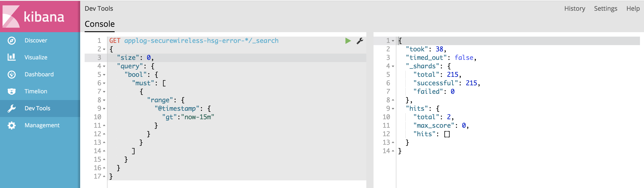Collapse "_shards" object in response pane
The height and width of the screenshot is (188, 644).
tap(393, 66)
